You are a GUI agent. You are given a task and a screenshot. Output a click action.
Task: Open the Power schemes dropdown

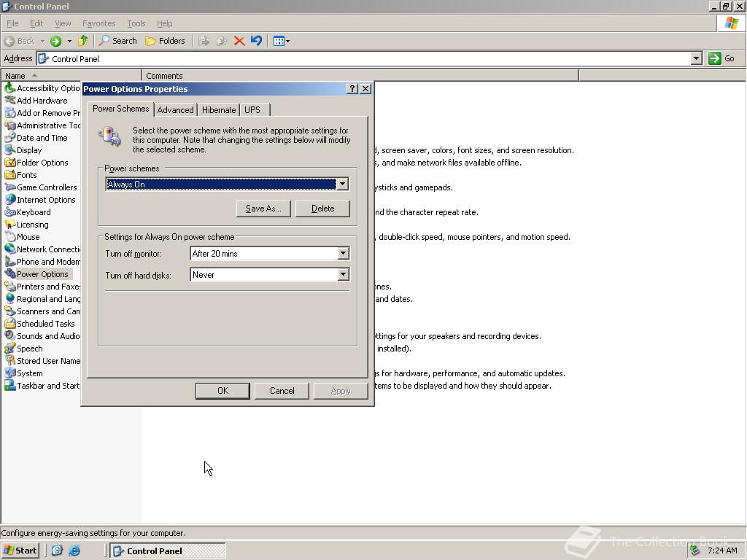[x=343, y=184]
